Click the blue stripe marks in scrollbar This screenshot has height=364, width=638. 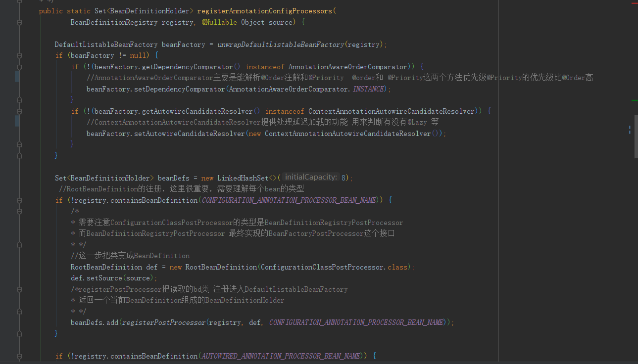click(630, 130)
